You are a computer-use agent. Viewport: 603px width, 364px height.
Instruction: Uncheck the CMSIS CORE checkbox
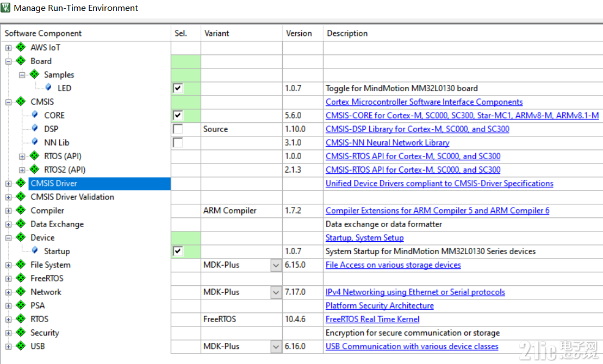[178, 115]
